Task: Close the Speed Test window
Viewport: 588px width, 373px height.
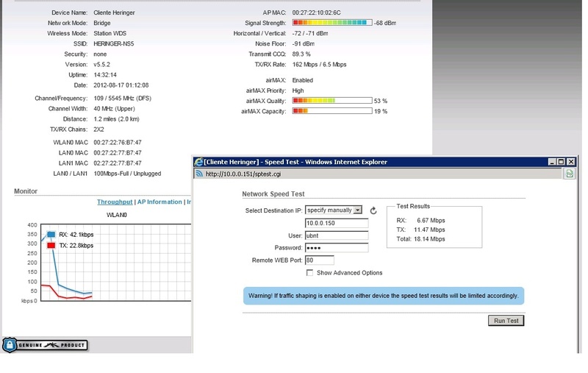Action: [571, 162]
